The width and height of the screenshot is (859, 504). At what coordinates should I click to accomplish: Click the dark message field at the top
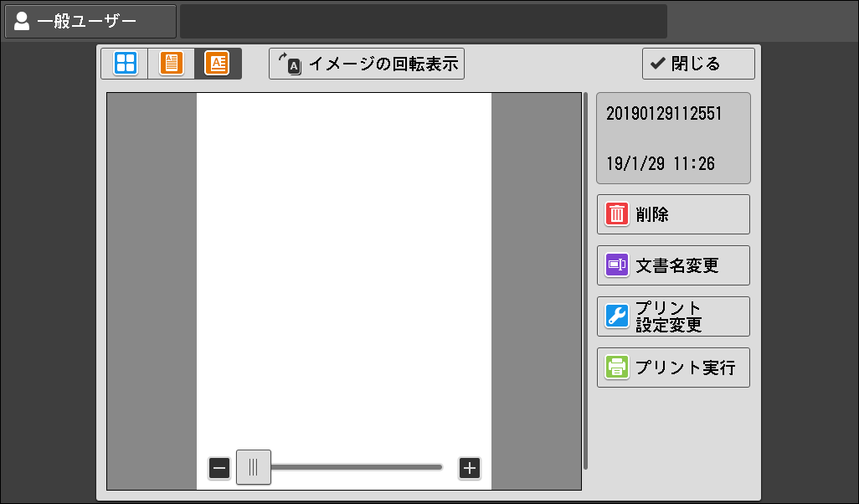point(423,21)
